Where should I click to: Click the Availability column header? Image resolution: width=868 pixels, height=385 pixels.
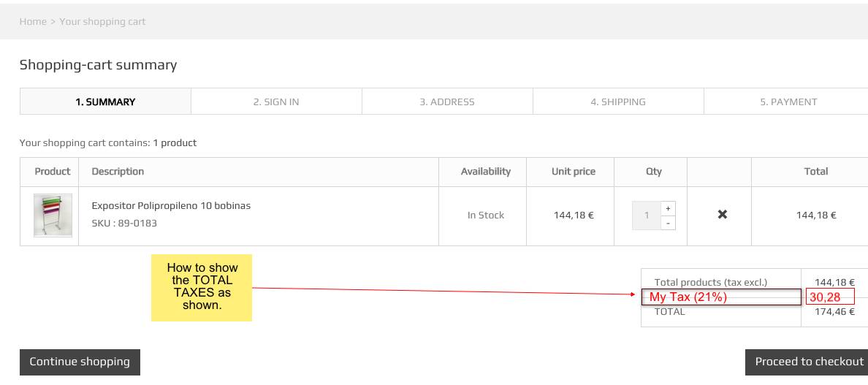486,172
